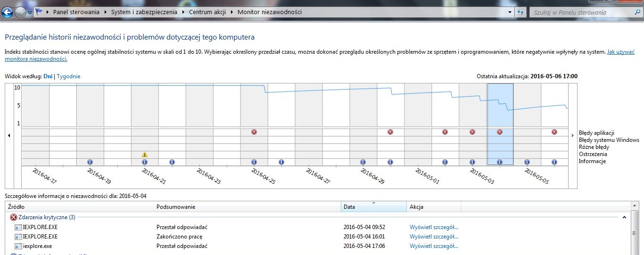Image resolution: width=644 pixels, height=255 pixels.
Task: Click the information icon for 2016-05-06
Action: pos(554,162)
